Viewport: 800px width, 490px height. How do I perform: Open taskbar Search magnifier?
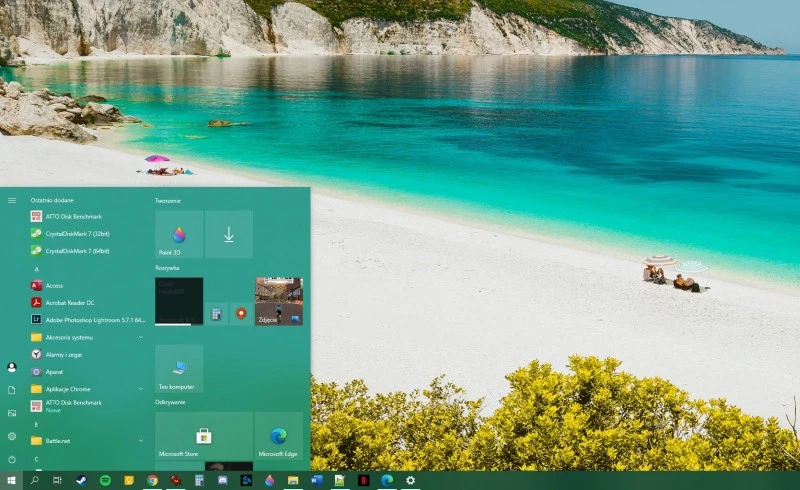35,480
